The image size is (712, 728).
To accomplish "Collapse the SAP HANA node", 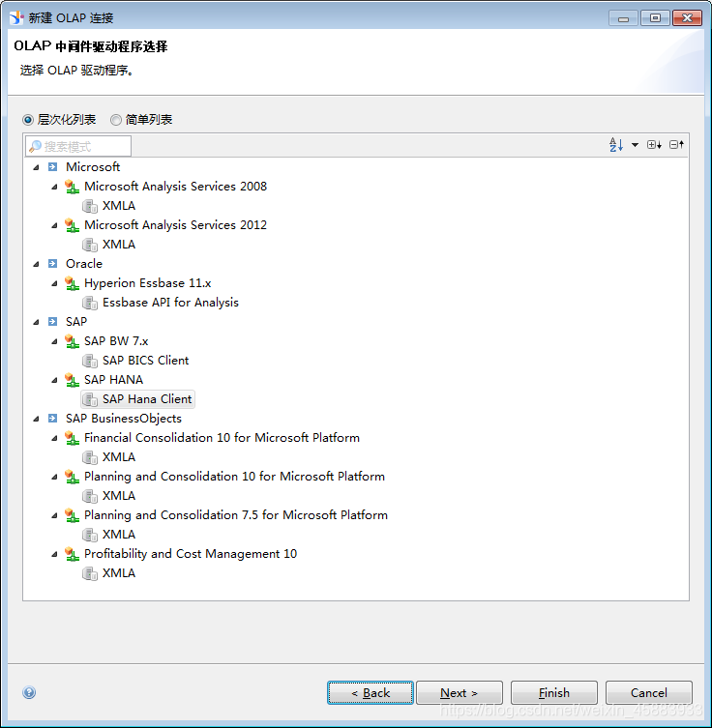I will [x=54, y=380].
